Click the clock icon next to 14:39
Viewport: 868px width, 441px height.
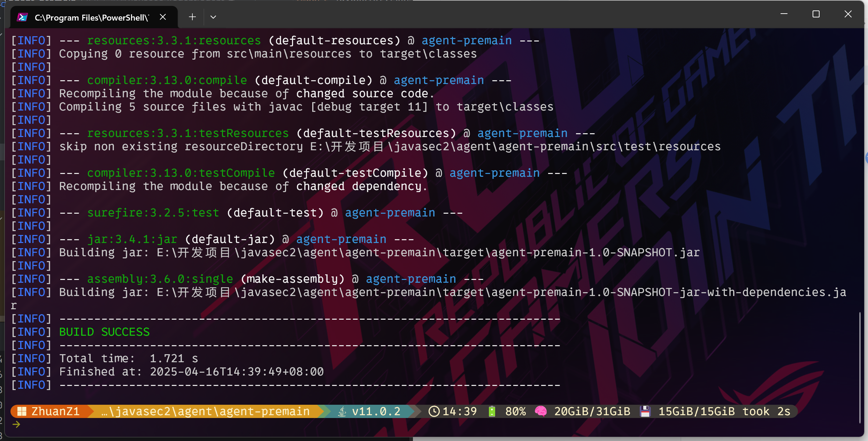tap(434, 411)
